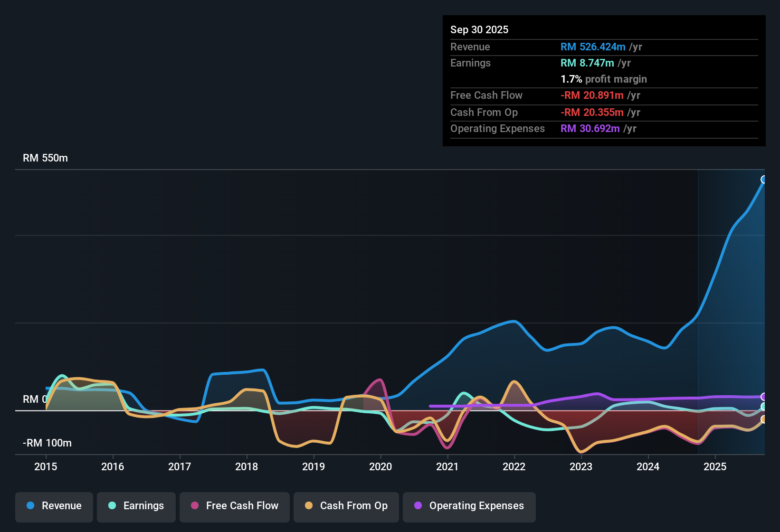
Task: Click the teal Earnings legend dot icon
Action: pos(113,506)
